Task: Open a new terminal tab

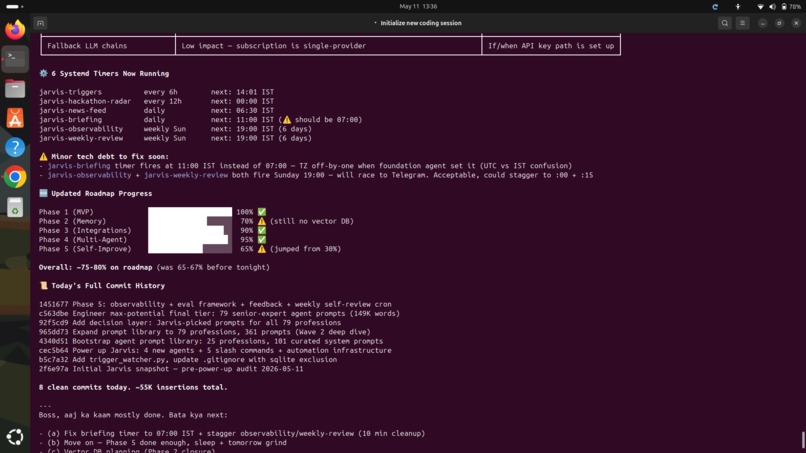Action: pos(40,23)
